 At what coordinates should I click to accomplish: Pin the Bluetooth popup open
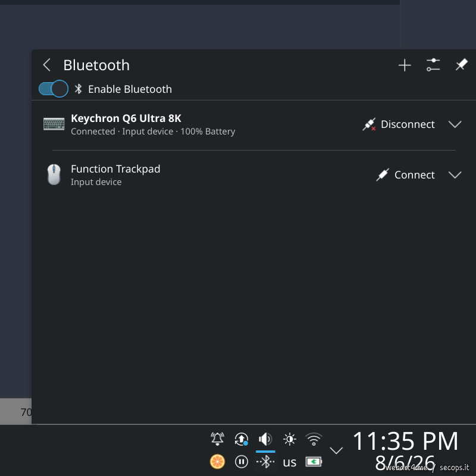pyautogui.click(x=462, y=65)
